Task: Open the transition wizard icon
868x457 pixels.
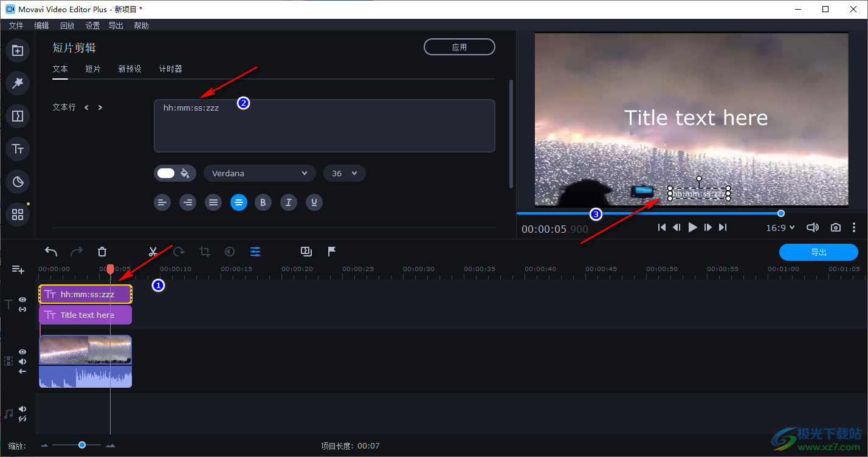Action: click(306, 252)
